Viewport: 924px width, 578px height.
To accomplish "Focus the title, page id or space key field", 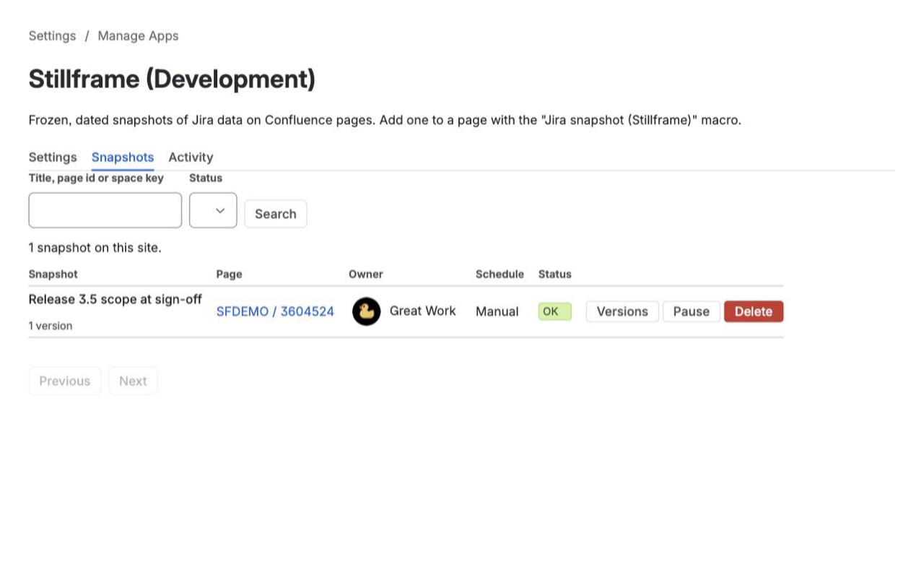I will point(105,210).
